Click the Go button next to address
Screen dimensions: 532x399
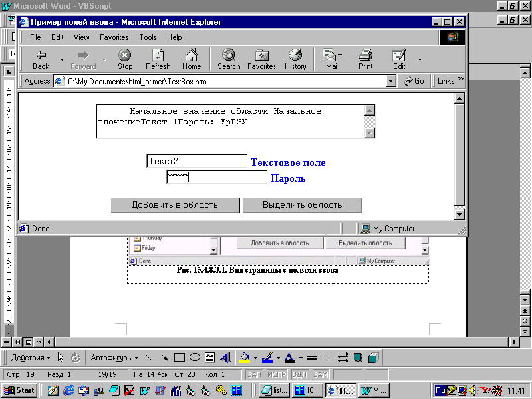click(414, 81)
